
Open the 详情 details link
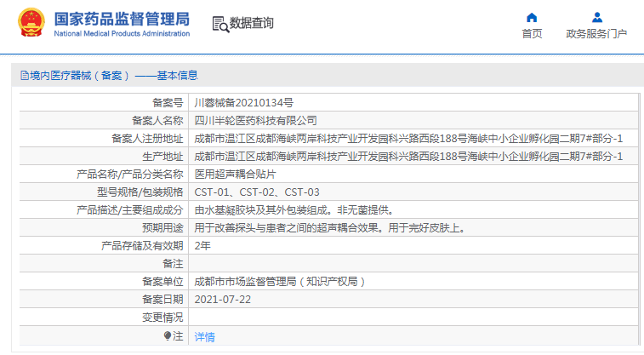[204, 337]
